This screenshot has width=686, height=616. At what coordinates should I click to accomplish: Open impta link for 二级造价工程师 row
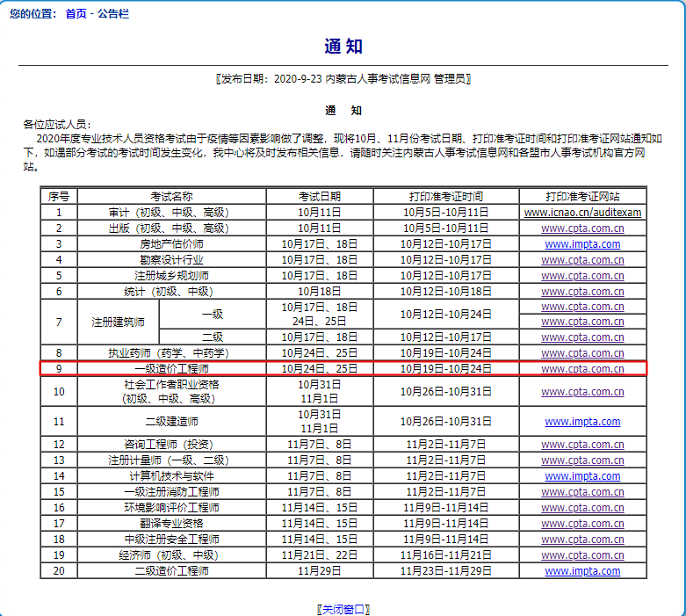[x=582, y=570]
